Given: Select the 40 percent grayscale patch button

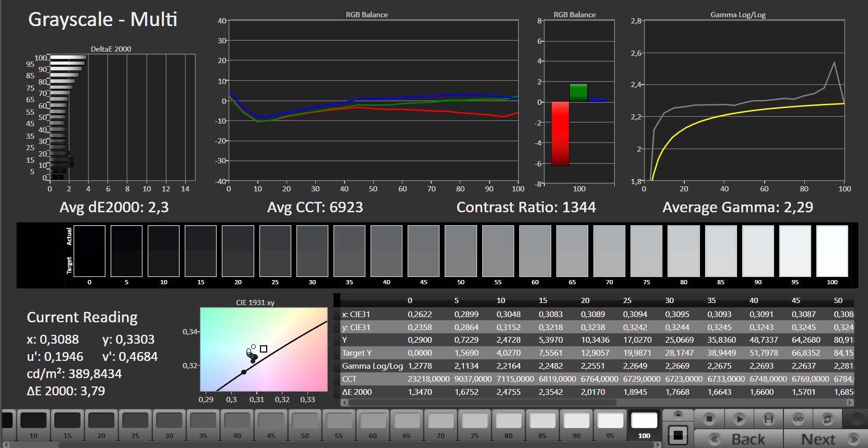Looking at the screenshot, I should [x=237, y=426].
